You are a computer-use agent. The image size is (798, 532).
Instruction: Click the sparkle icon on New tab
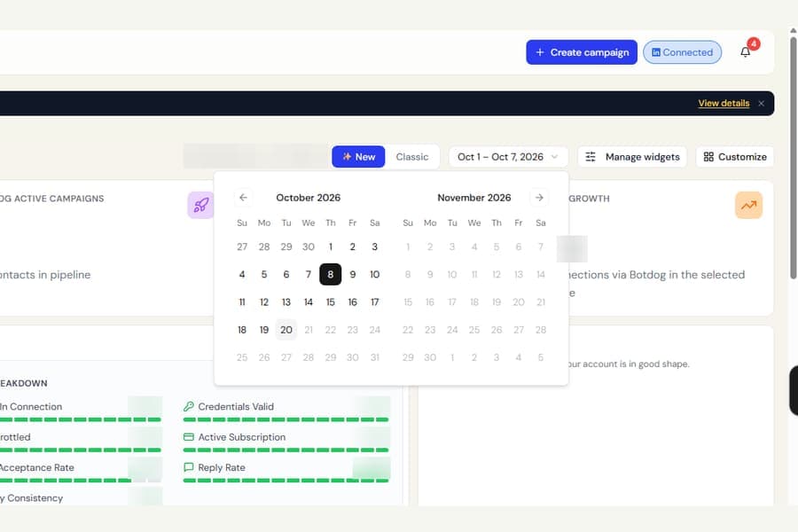347,156
